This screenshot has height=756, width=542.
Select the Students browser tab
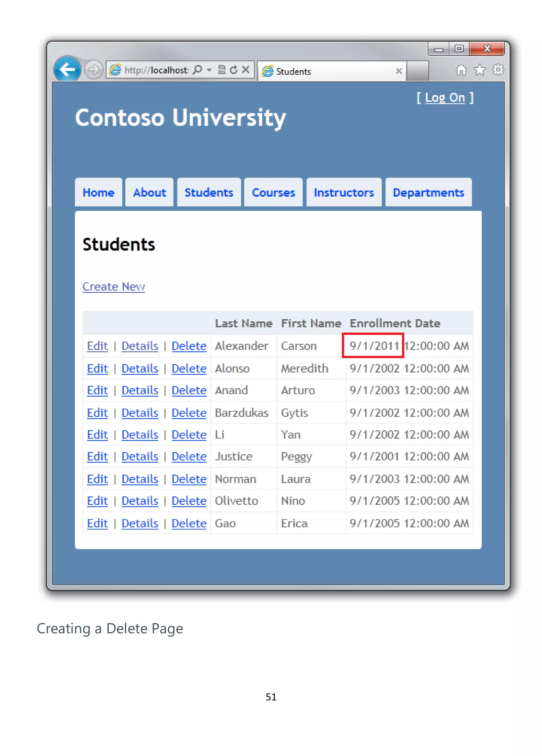332,71
